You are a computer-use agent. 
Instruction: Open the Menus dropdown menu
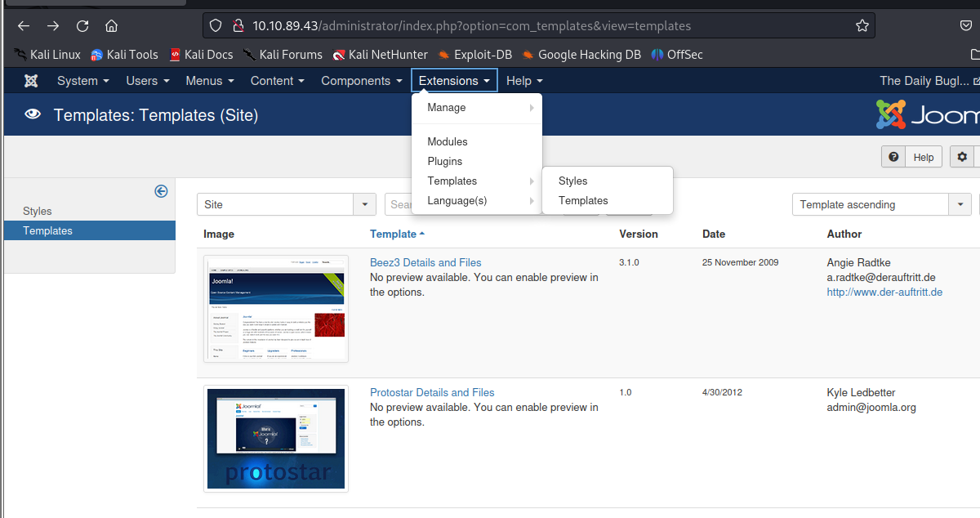tap(210, 81)
